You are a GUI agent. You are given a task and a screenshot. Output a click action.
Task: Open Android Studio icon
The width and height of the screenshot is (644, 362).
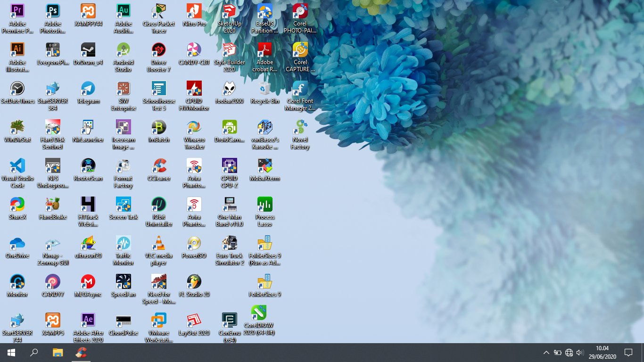click(x=124, y=57)
